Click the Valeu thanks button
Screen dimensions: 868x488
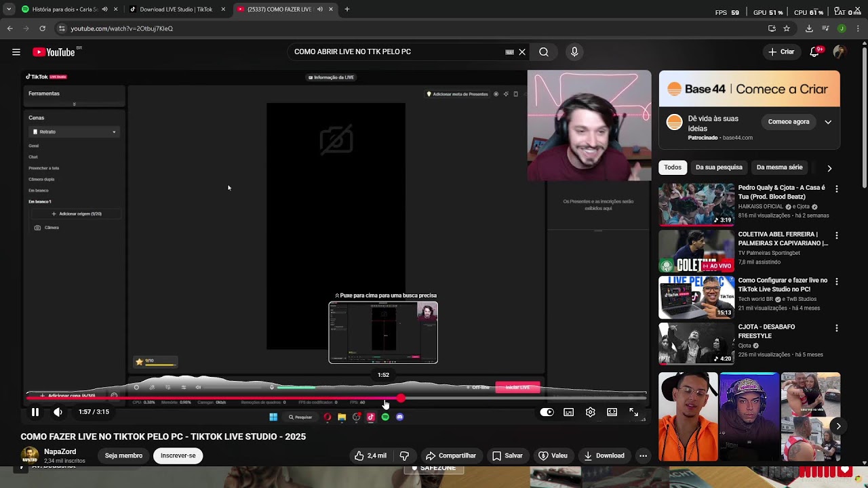[x=553, y=456]
